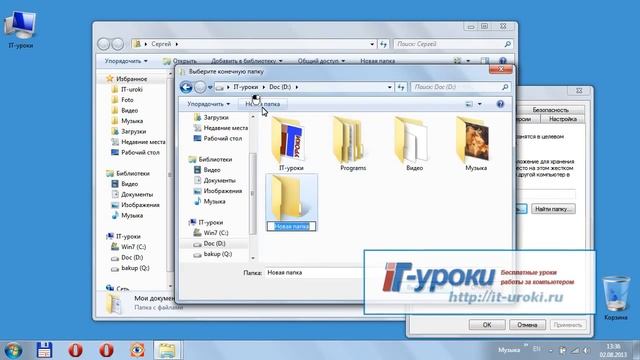The image size is (640, 360).
Task: Switch to Безопасность tab in properties window
Action: point(550,110)
